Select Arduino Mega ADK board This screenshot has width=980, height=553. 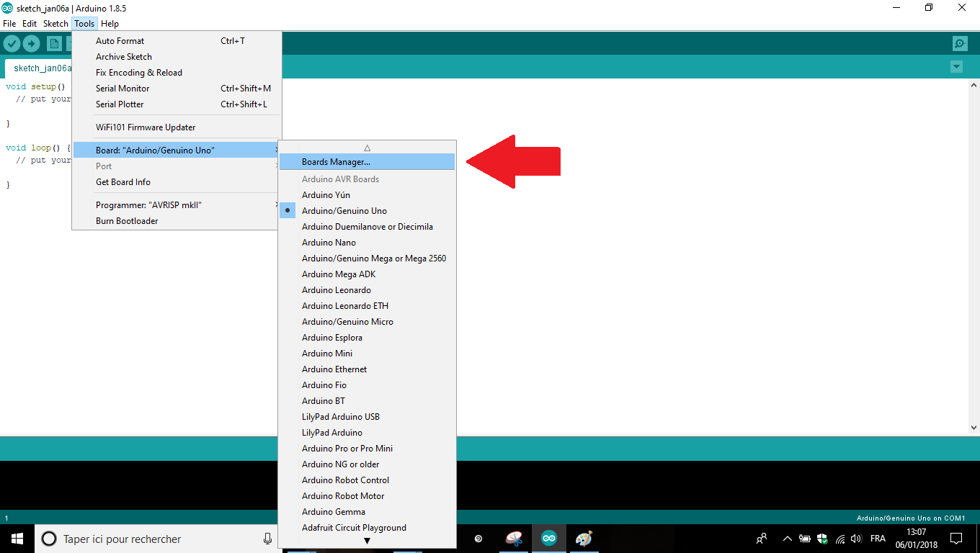tap(367, 274)
